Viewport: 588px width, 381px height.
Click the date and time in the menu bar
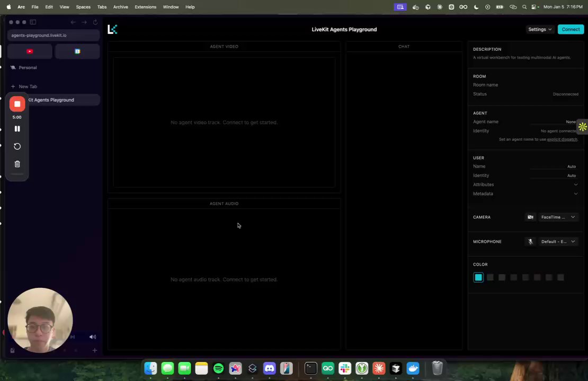tap(563, 7)
